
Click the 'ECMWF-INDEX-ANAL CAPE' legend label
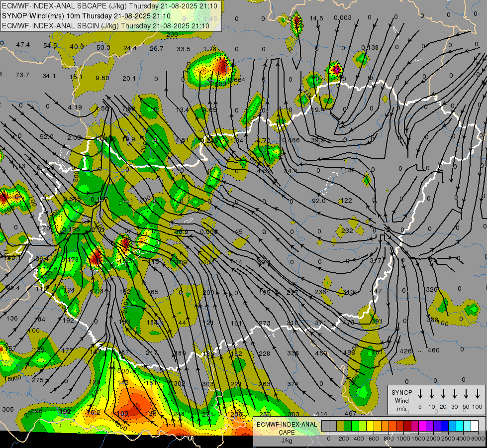coord(287,428)
